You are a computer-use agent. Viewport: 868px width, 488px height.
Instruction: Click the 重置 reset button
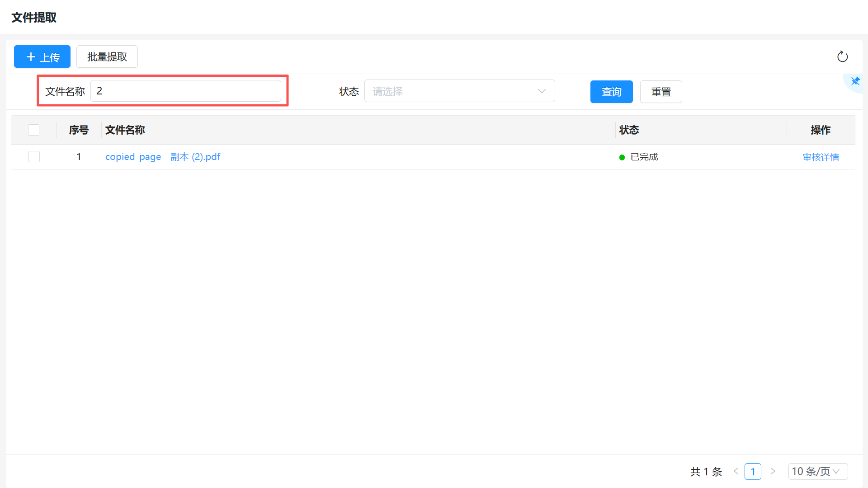pyautogui.click(x=660, y=92)
